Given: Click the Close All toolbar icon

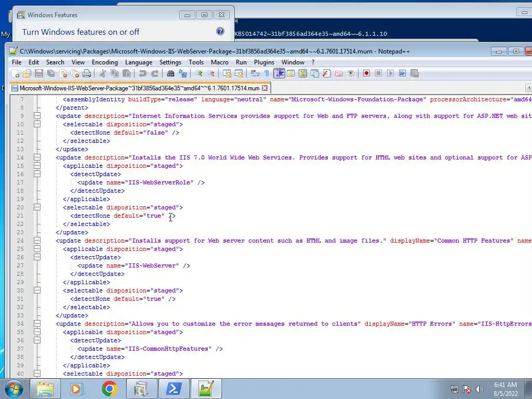Looking at the screenshot, I should (x=75, y=74).
